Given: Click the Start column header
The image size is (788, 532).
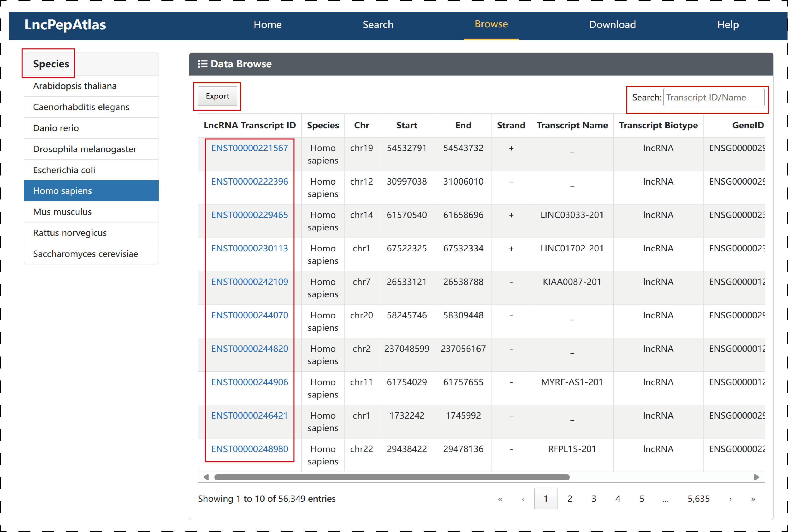Looking at the screenshot, I should tap(407, 125).
